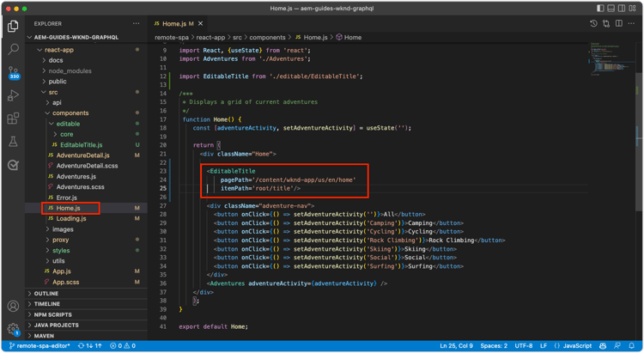This screenshot has width=644, height=353.
Task: Click the Accounts icon in activity bar
Action: pos(13,306)
